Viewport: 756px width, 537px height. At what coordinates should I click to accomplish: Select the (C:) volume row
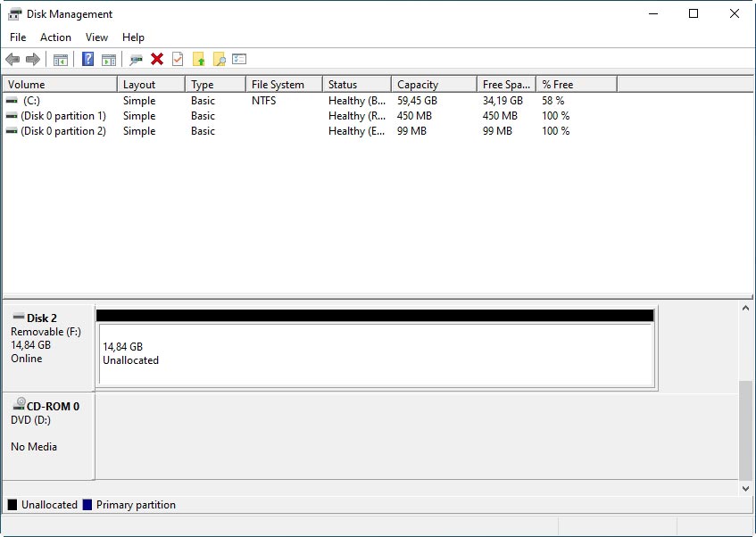point(310,101)
